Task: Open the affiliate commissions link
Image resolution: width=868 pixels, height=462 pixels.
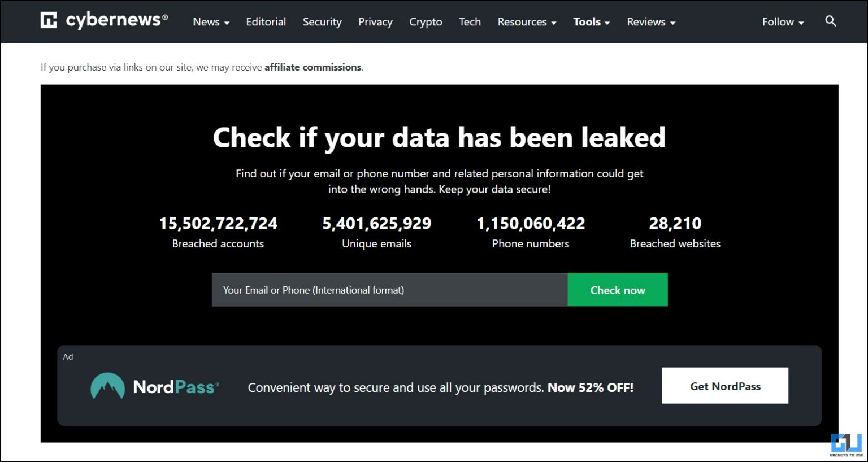Action: click(313, 67)
